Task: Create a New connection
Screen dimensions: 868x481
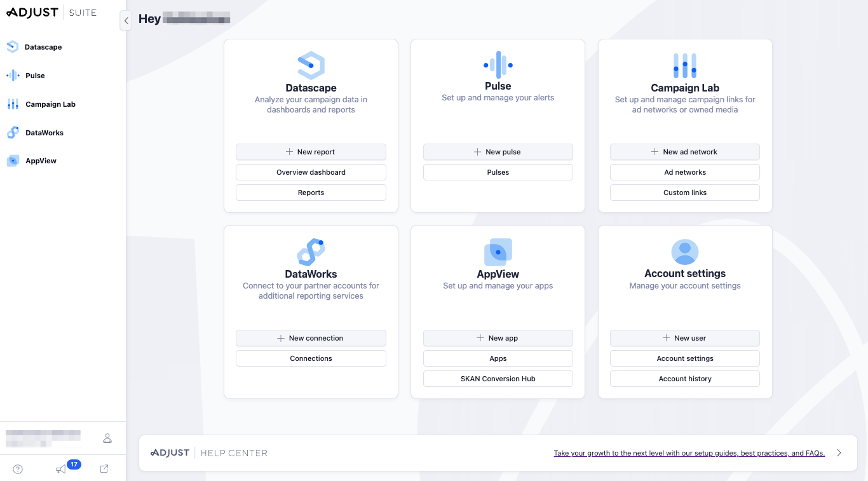Action: point(311,338)
